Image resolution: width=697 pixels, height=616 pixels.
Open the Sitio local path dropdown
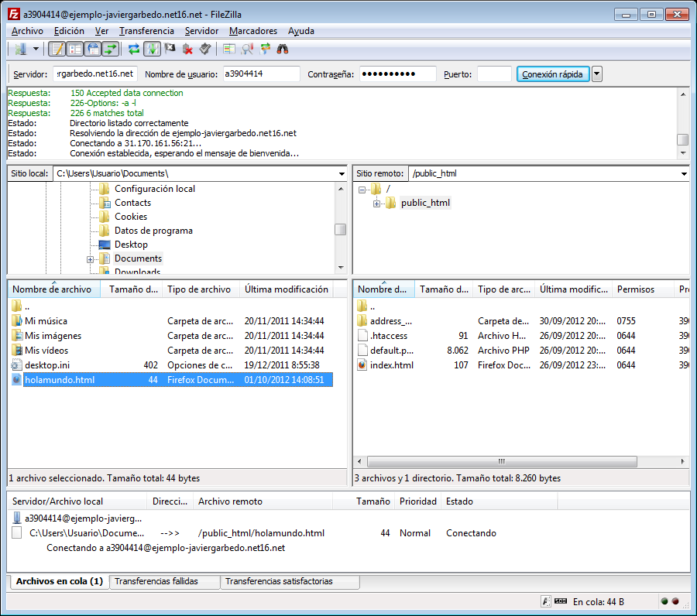342,174
